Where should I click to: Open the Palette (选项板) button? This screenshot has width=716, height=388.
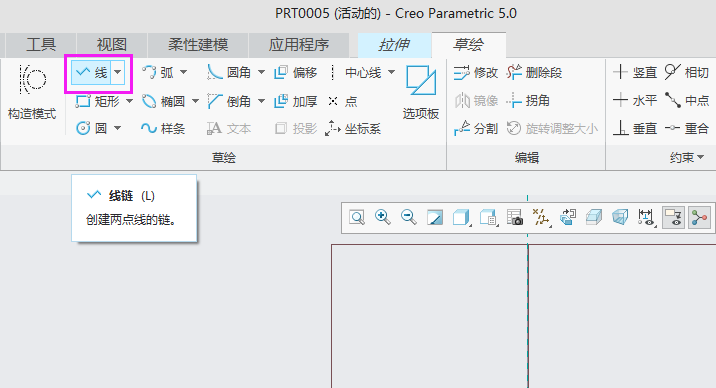pyautogui.click(x=421, y=92)
